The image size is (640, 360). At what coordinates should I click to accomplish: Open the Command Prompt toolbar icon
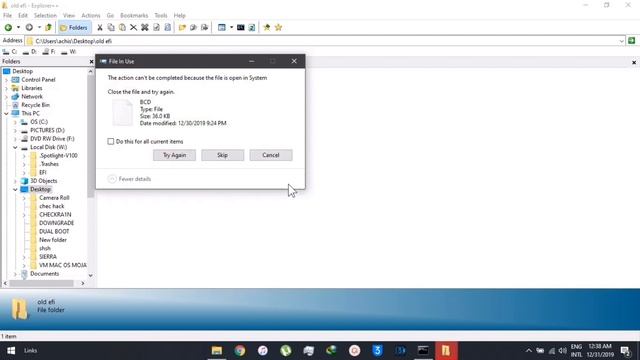tap(240, 27)
